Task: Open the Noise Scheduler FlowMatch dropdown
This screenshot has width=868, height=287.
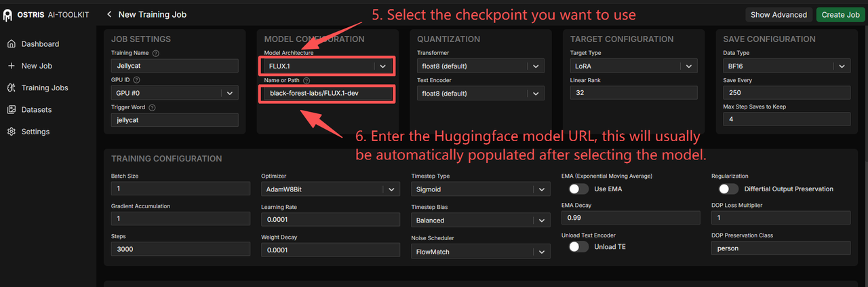Action: click(x=481, y=252)
